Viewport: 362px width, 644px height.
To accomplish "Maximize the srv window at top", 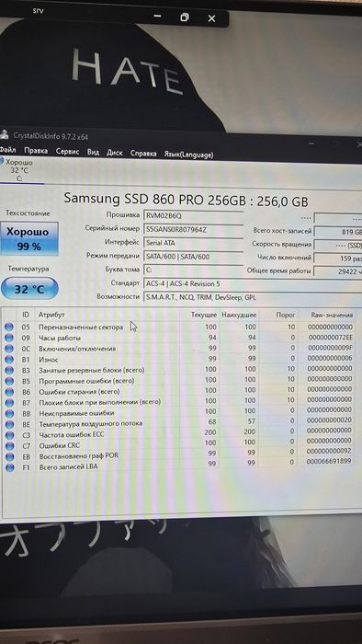I will click(185, 17).
